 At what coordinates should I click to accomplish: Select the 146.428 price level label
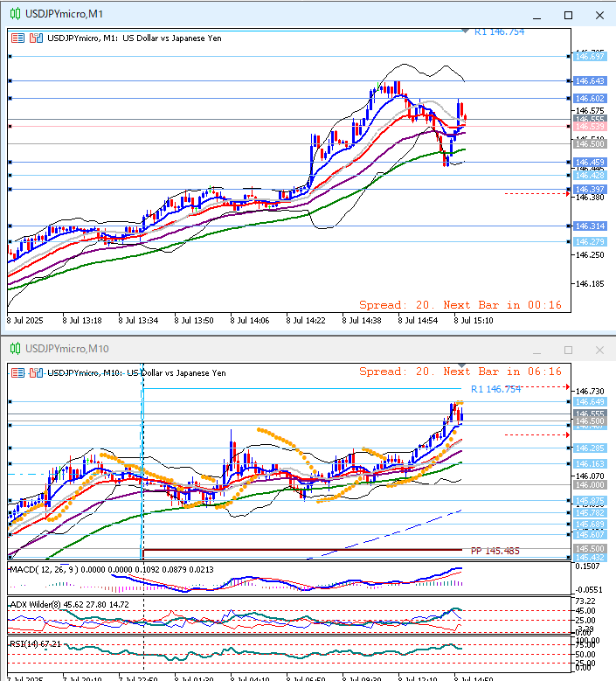point(590,176)
